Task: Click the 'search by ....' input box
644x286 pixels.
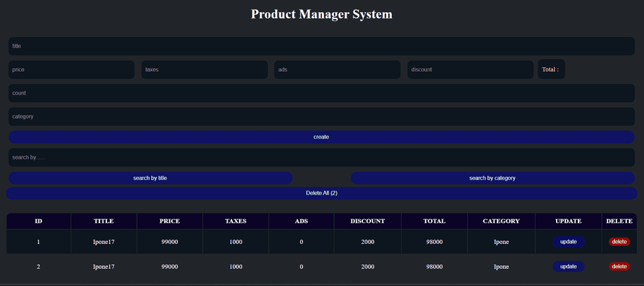Action: coord(321,157)
